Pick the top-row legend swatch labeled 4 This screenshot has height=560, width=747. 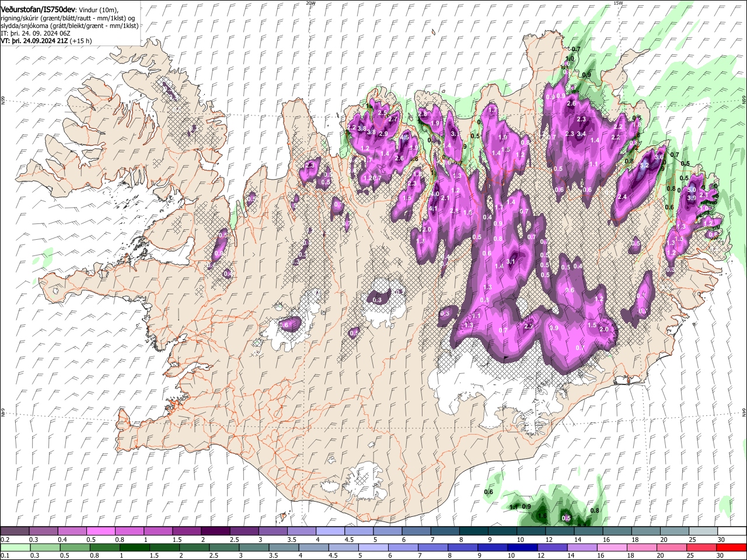(x=329, y=531)
